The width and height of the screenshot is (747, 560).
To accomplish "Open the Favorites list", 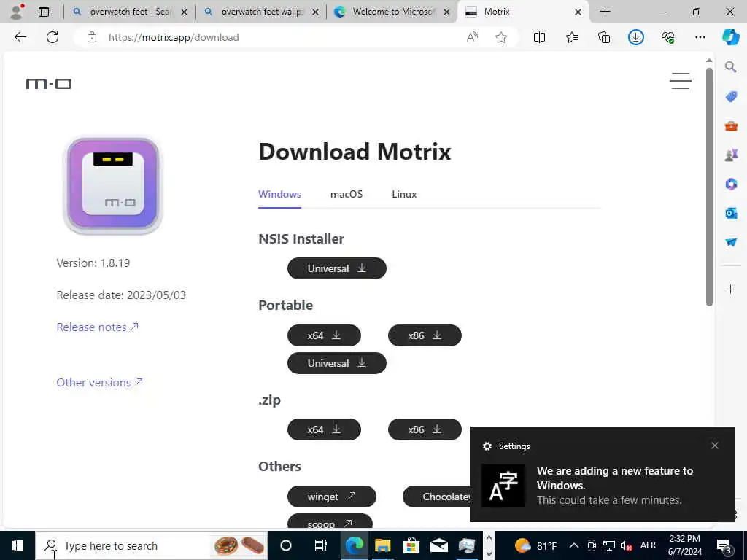I will (572, 37).
